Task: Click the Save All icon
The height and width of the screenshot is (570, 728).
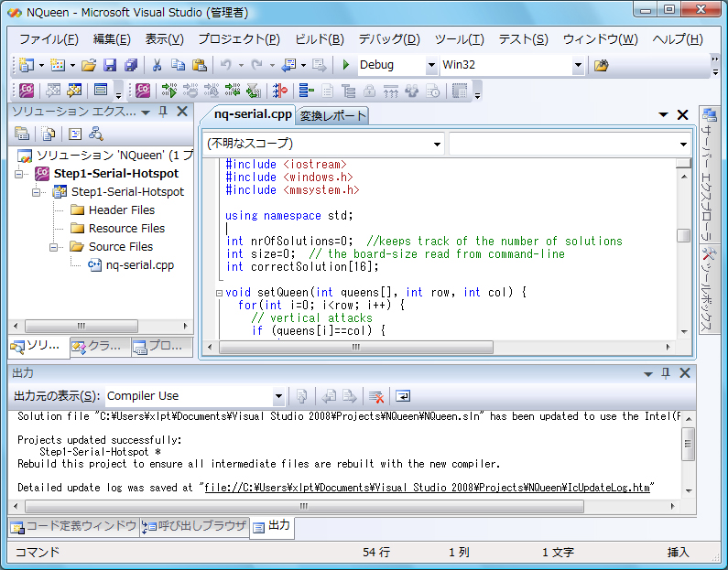Action: (131, 65)
